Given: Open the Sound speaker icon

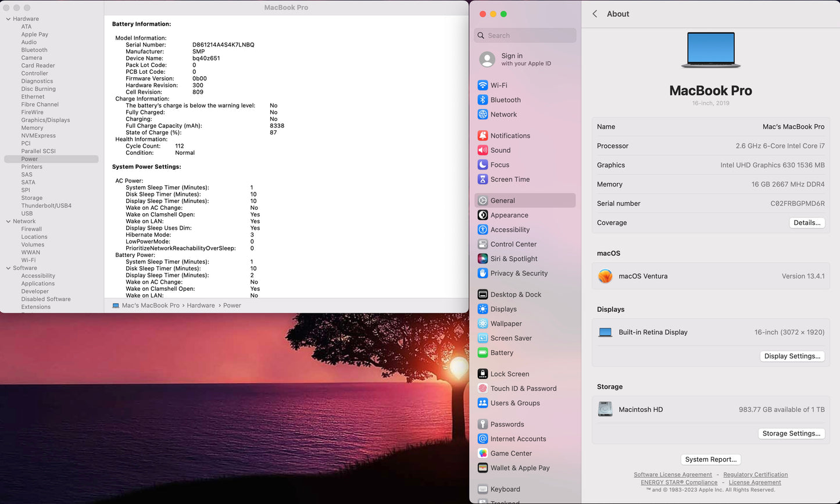Looking at the screenshot, I should [482, 150].
